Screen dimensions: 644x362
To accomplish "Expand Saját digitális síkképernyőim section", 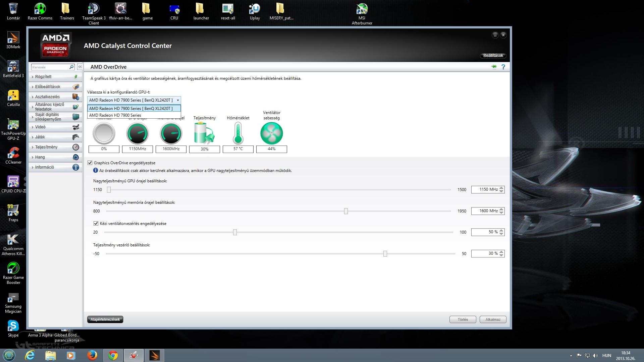I will 56,117.
